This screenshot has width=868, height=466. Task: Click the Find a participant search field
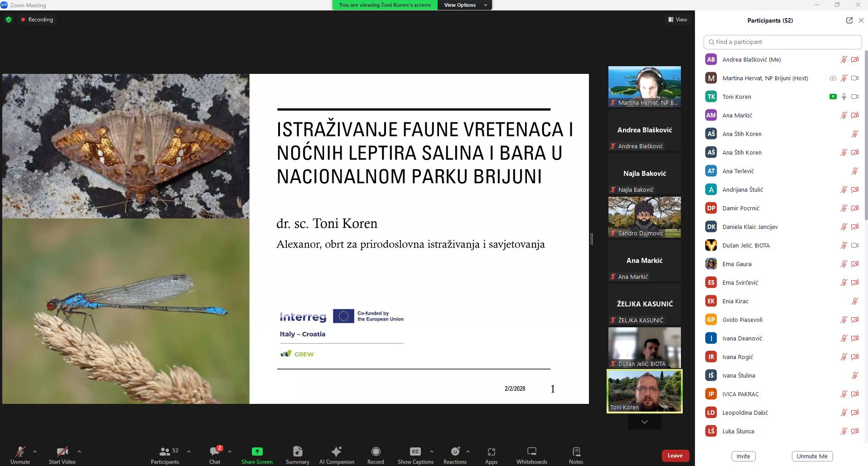(782, 42)
